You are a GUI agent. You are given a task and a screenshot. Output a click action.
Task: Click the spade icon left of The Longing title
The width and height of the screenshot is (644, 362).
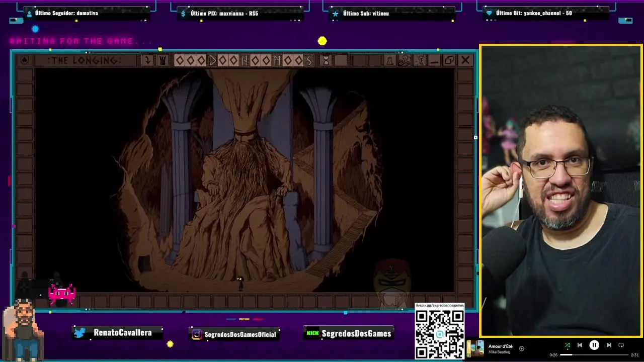click(24, 60)
